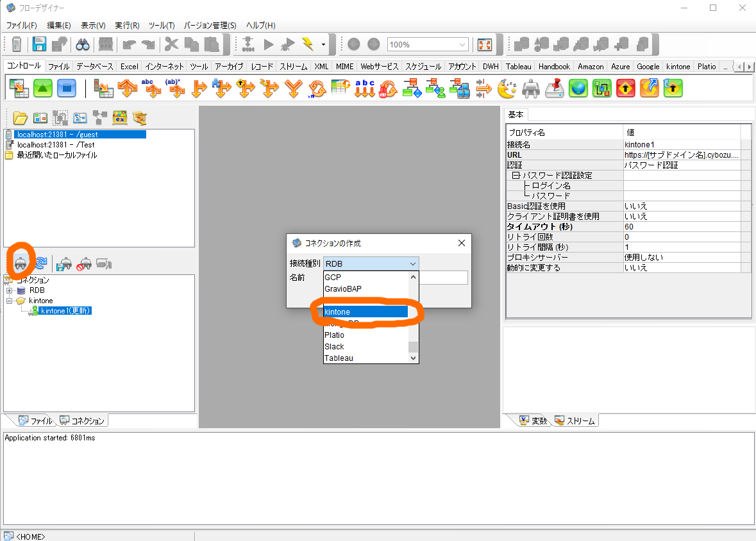756x541 pixels.
Task: Click the back navigation circle icon
Action: tap(354, 44)
